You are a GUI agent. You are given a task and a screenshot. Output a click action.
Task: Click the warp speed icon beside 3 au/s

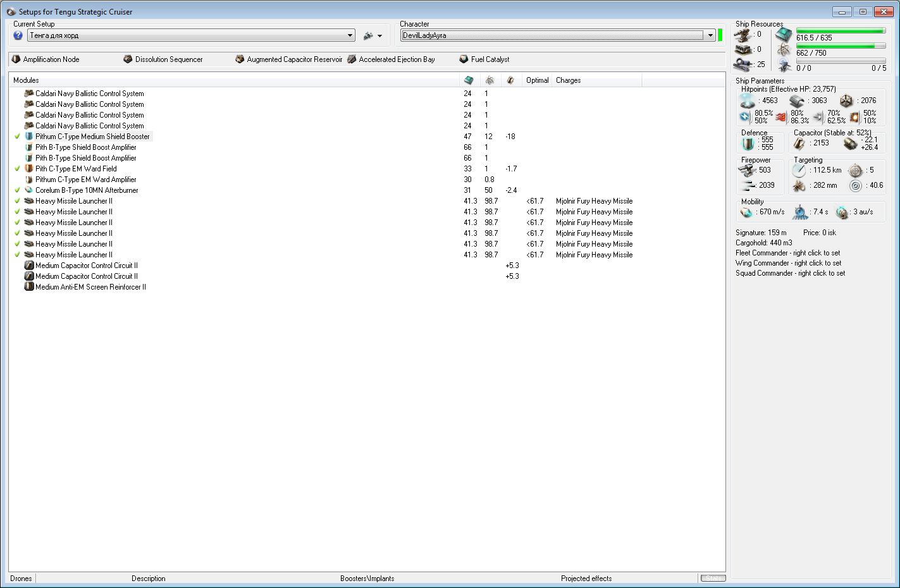click(842, 212)
